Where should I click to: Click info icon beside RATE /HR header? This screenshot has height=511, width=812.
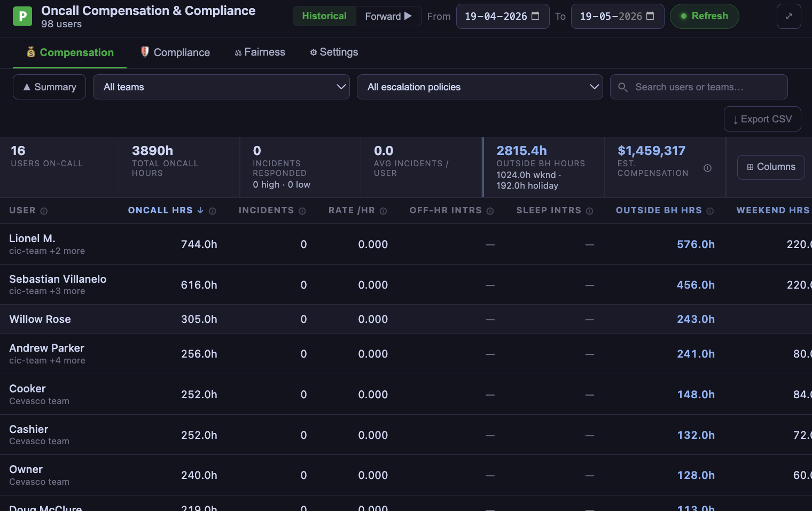pyautogui.click(x=383, y=211)
